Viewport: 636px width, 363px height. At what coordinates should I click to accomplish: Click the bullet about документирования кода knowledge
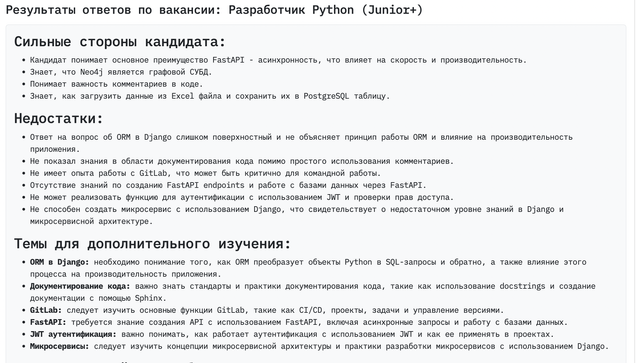click(x=242, y=161)
